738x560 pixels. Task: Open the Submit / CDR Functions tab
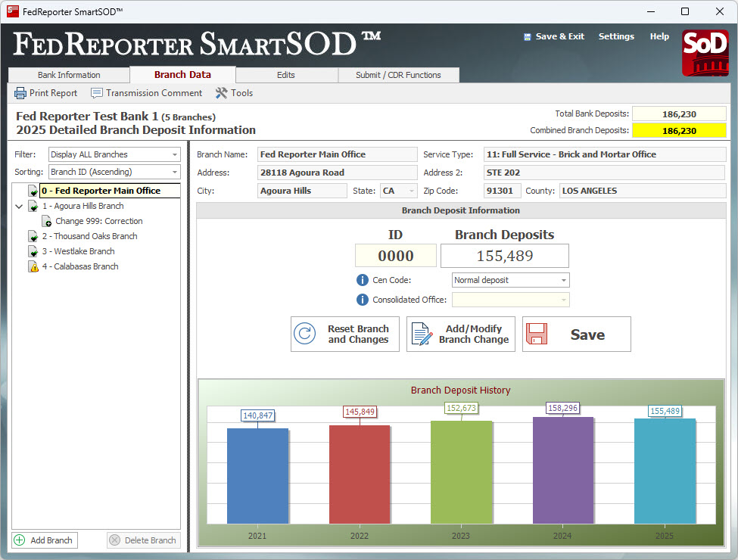coord(398,75)
